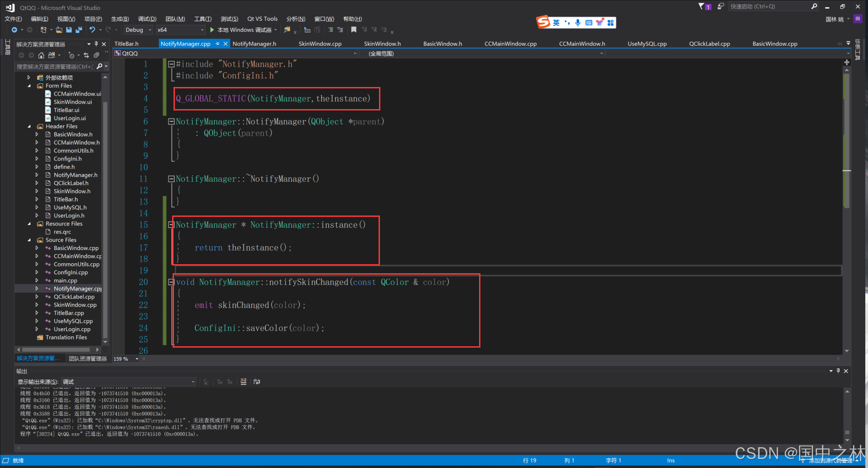Toggle word wrap in Output panel
The image size is (868, 468).
click(257, 382)
